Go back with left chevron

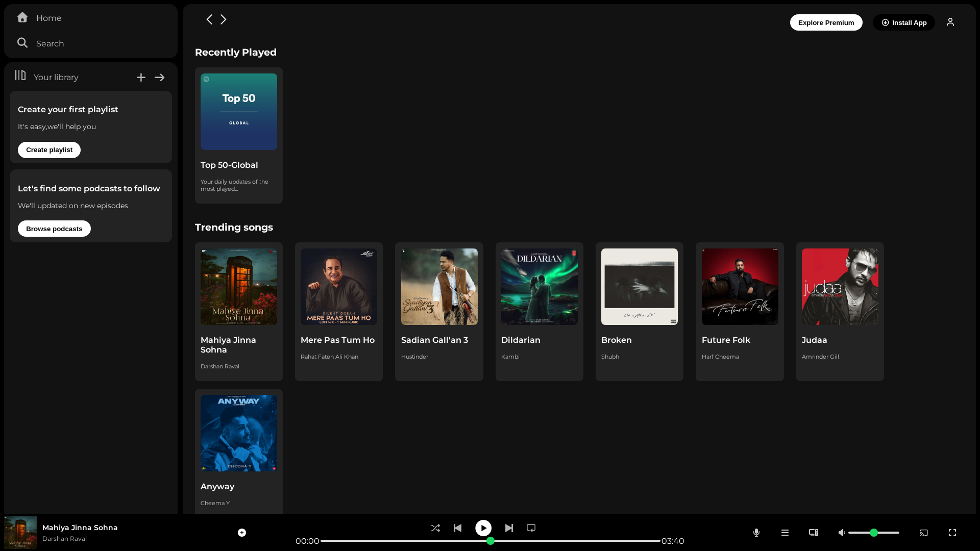coord(209,19)
